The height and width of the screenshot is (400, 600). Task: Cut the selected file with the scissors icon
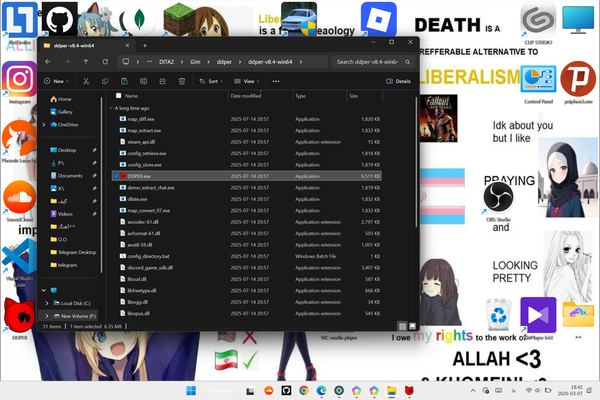point(86,81)
